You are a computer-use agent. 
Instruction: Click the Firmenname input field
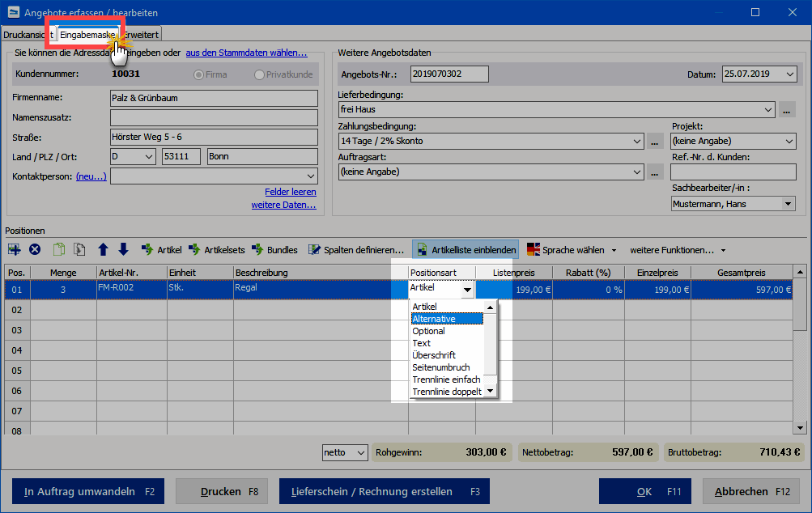click(x=214, y=98)
